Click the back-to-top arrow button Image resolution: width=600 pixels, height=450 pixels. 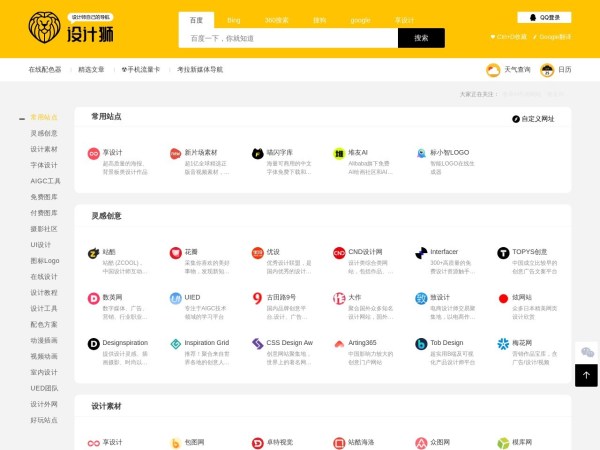[x=586, y=375]
